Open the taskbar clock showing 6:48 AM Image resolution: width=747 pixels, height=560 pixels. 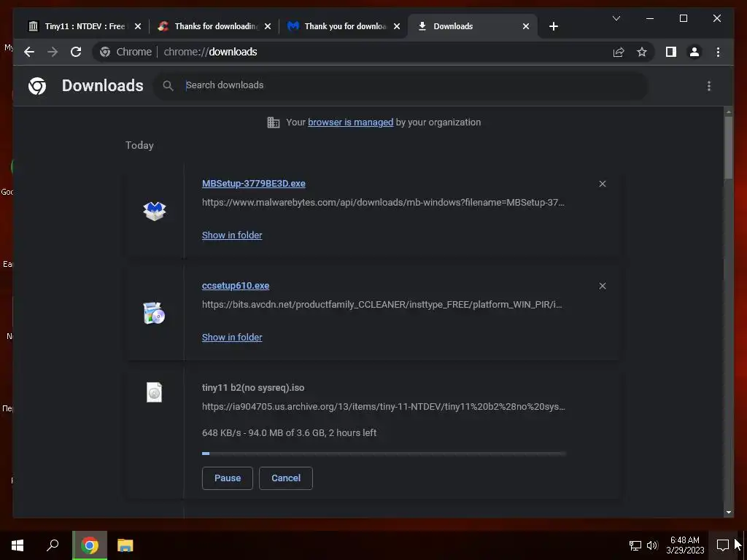(684, 545)
